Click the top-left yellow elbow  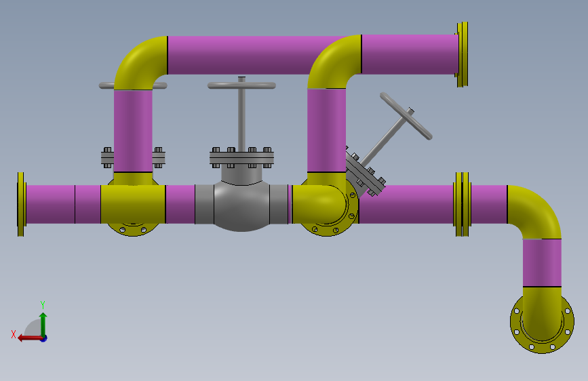click(x=139, y=62)
